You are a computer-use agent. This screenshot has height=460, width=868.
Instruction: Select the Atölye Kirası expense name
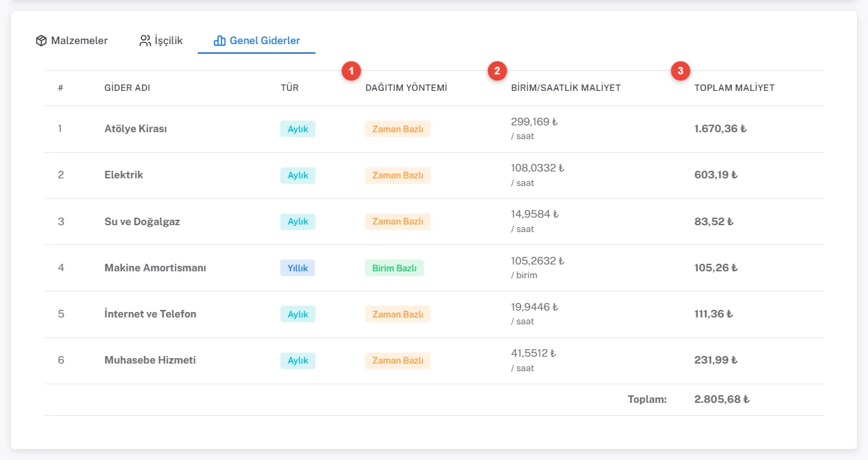coord(136,129)
